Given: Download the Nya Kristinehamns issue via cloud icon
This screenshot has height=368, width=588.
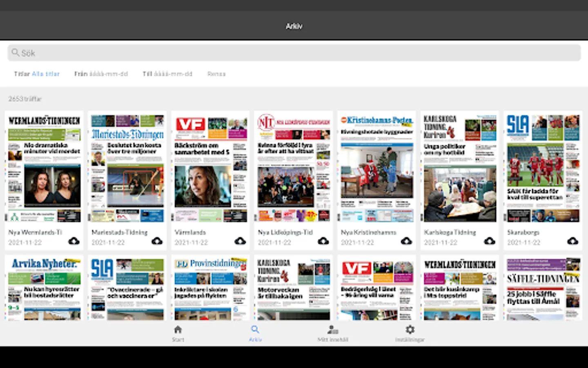Looking at the screenshot, I should [x=406, y=241].
